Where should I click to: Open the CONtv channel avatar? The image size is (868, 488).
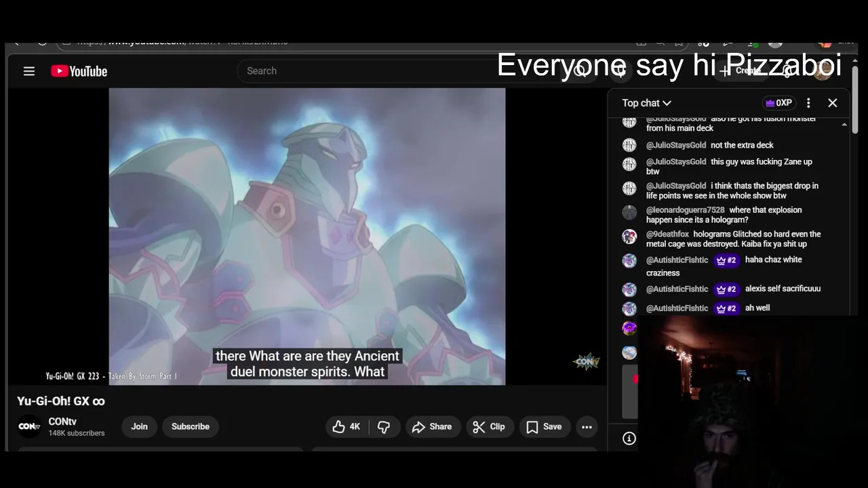coord(29,426)
